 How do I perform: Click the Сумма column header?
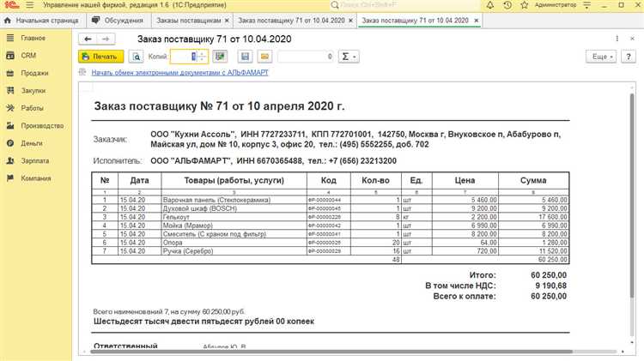coord(533,180)
